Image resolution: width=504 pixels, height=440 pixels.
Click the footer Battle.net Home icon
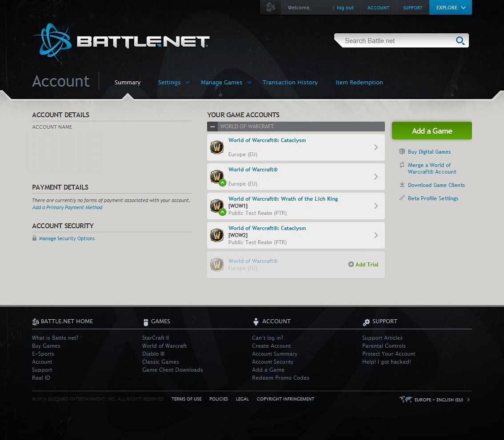[x=36, y=321]
